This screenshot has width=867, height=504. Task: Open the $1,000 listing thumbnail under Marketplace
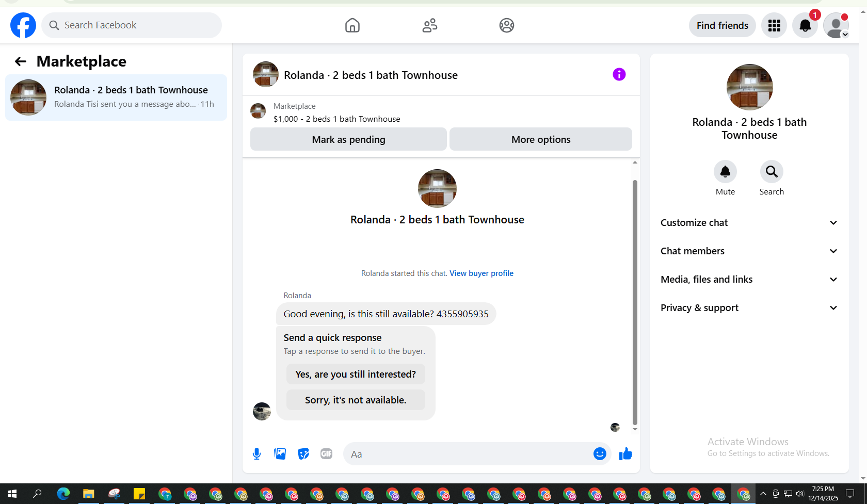pyautogui.click(x=258, y=111)
